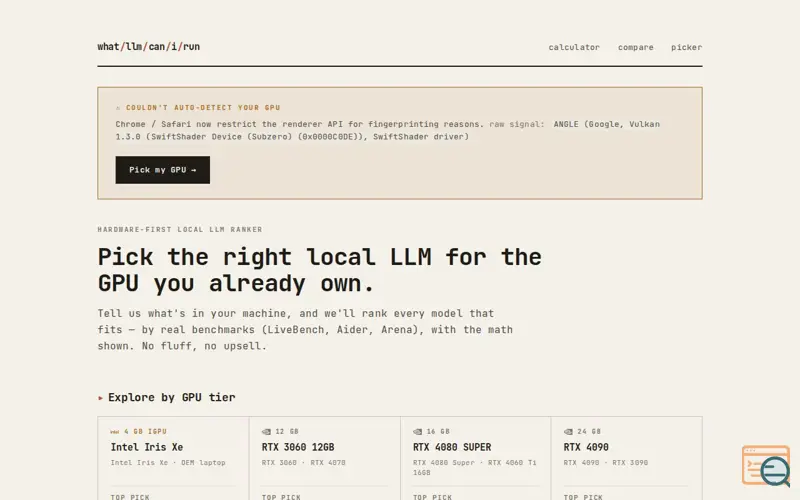Select the Intel Iris Xe tier card

(173, 458)
